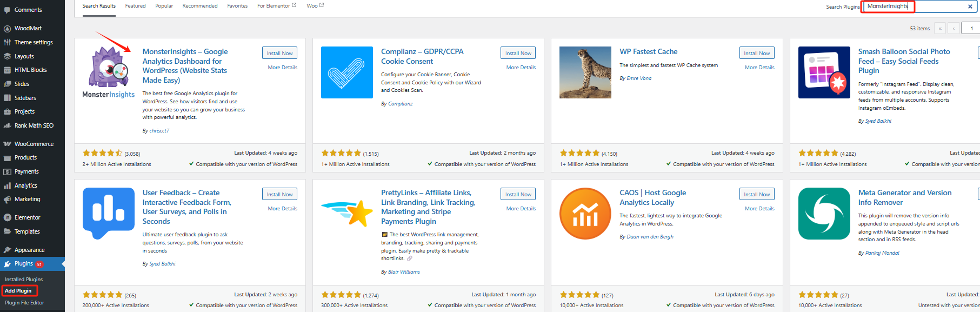Open the MonsterInsights plugin title link

click(185, 66)
